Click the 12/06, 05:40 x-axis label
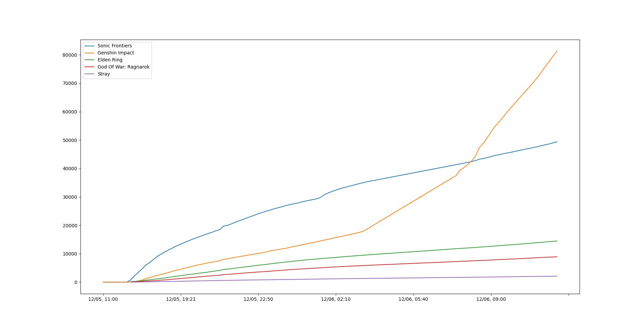This screenshot has height=330, width=644. [413, 299]
